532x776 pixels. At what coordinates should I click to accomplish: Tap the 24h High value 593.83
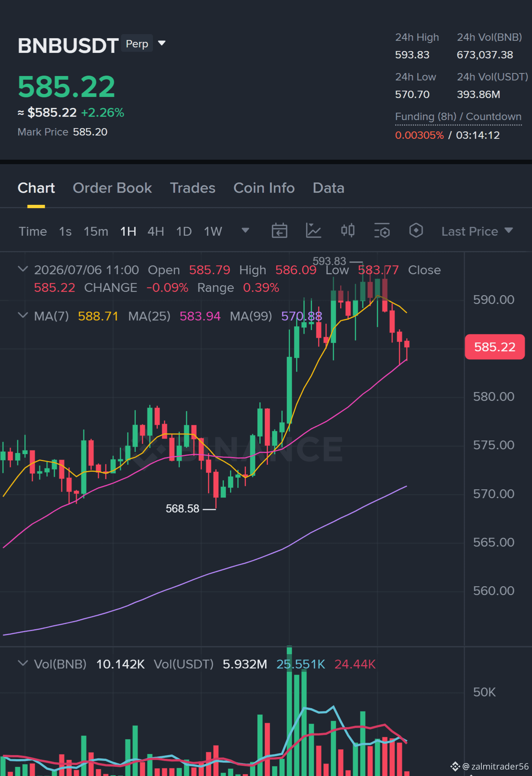(x=412, y=55)
